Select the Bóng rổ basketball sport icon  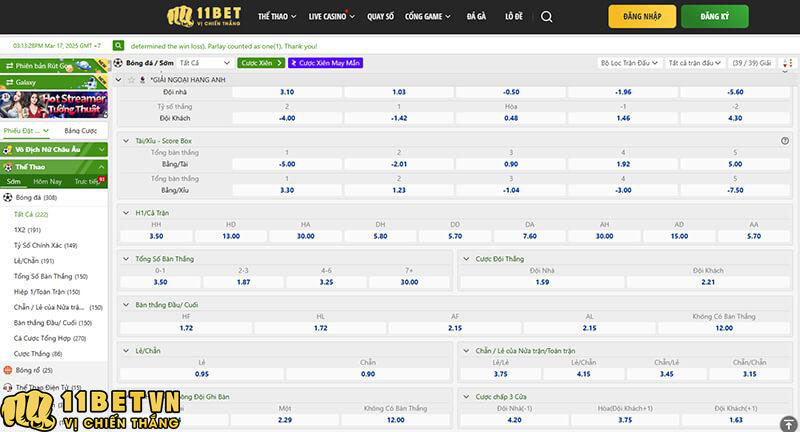click(x=8, y=370)
